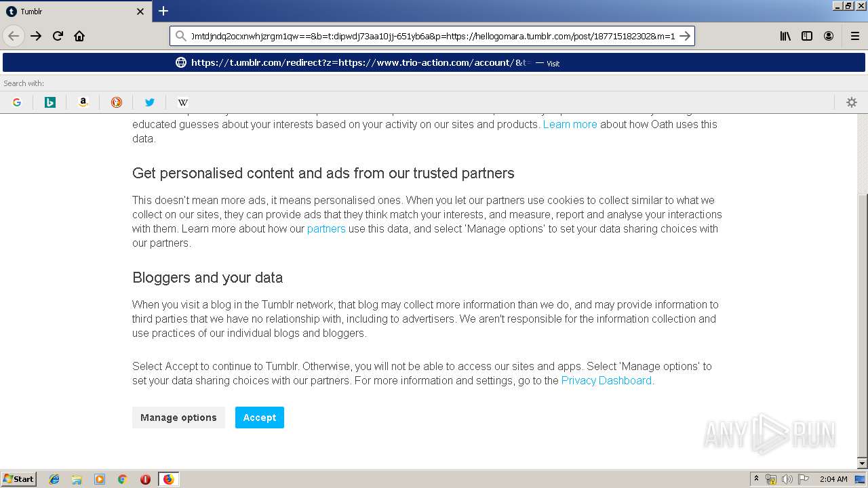This screenshot has height=488, width=868.
Task: Switch to Firefox taskbar button
Action: (169, 479)
